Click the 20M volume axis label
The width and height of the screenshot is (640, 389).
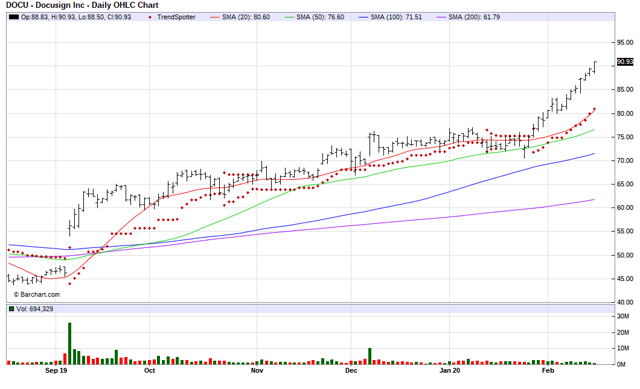pyautogui.click(x=623, y=333)
